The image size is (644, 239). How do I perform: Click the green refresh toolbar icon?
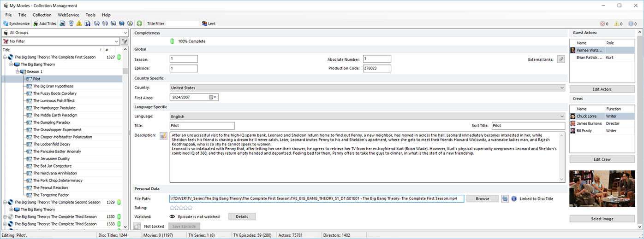[x=139, y=23]
